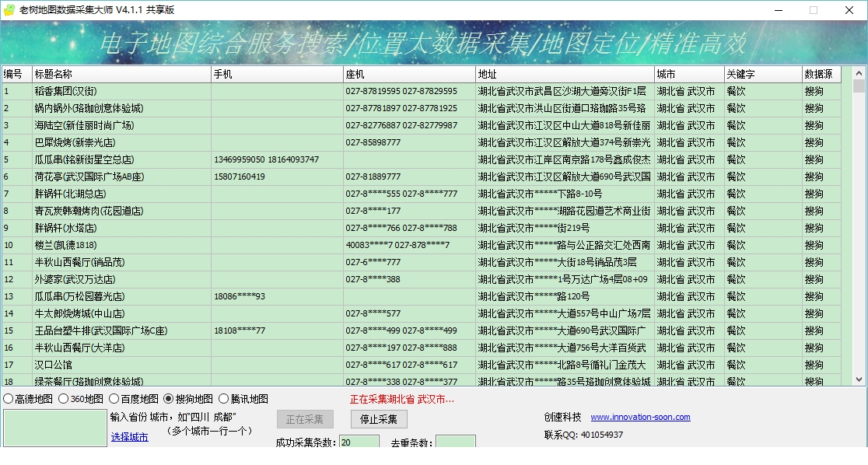The height and width of the screenshot is (465, 868).
Task: Select row 胖锅轩(水塔店)
Action: pyautogui.click(x=421, y=228)
